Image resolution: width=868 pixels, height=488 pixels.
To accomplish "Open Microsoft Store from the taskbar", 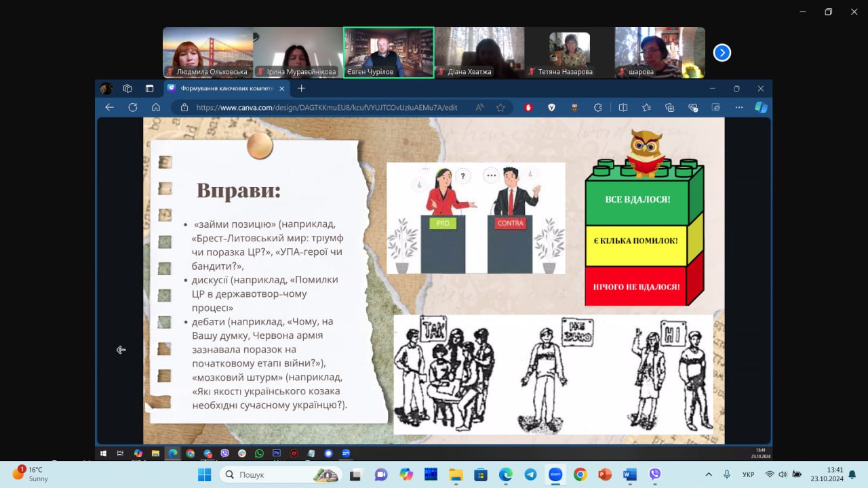I will pos(481,474).
